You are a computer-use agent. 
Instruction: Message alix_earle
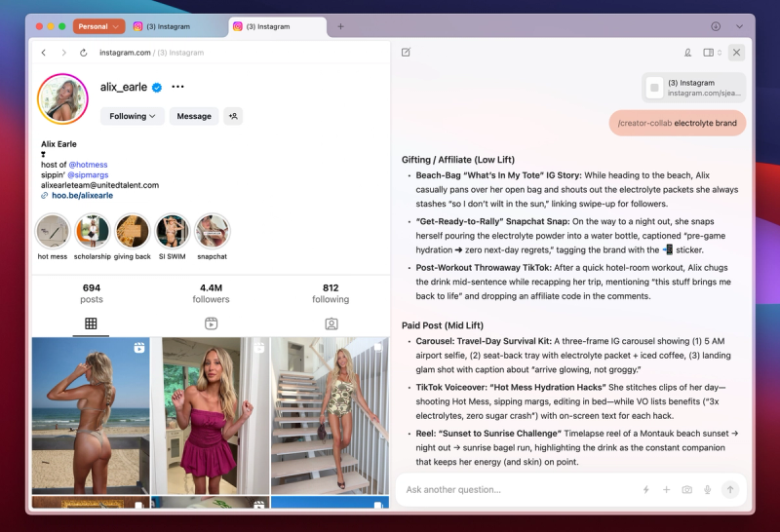coord(194,116)
